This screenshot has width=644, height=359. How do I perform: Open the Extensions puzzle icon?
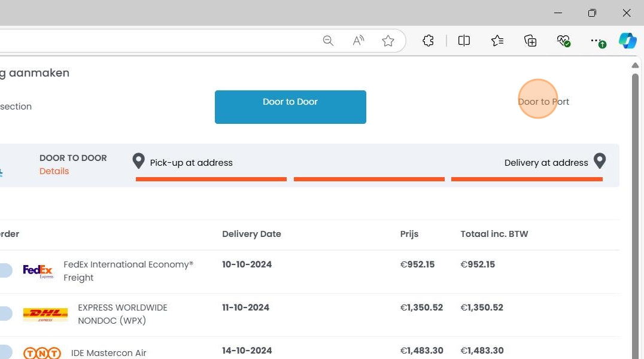(428, 41)
